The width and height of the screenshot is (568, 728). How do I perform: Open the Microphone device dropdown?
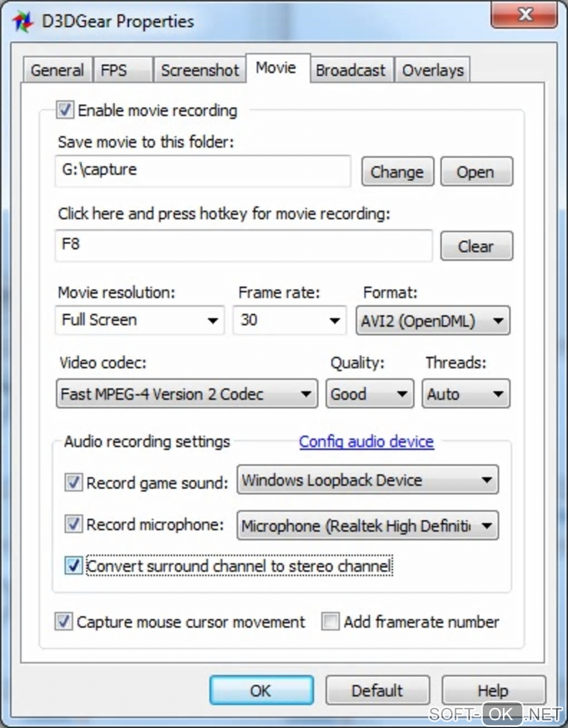[368, 525]
